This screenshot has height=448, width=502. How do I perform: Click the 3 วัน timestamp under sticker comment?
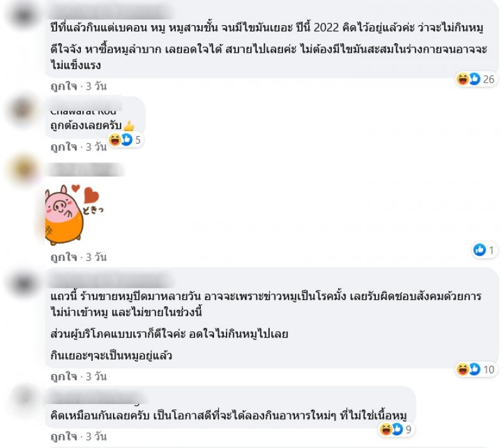(97, 257)
